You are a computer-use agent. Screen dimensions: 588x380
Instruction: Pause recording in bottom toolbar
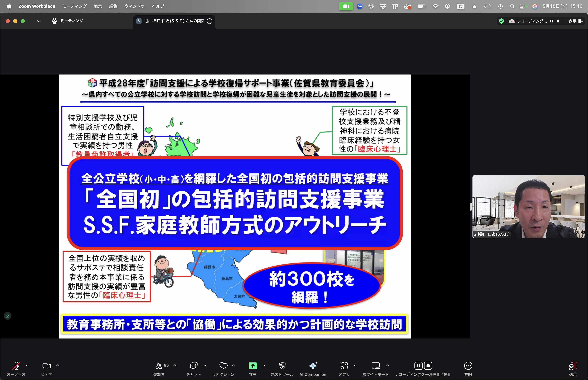[418, 366]
